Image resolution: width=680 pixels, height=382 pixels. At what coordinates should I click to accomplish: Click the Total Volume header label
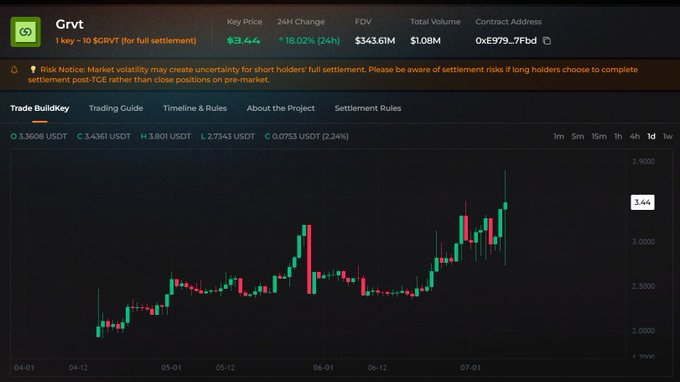pyautogui.click(x=435, y=22)
